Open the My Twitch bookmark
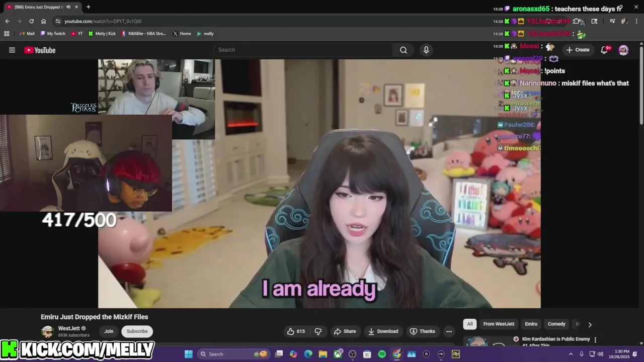Screen dimensions: 644x362 click(x=52, y=34)
